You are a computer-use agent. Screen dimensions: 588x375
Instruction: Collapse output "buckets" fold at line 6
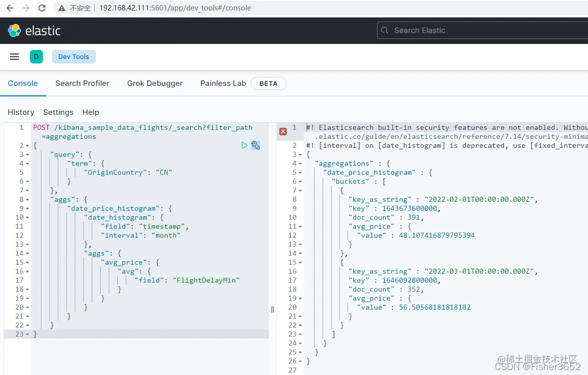click(x=300, y=182)
